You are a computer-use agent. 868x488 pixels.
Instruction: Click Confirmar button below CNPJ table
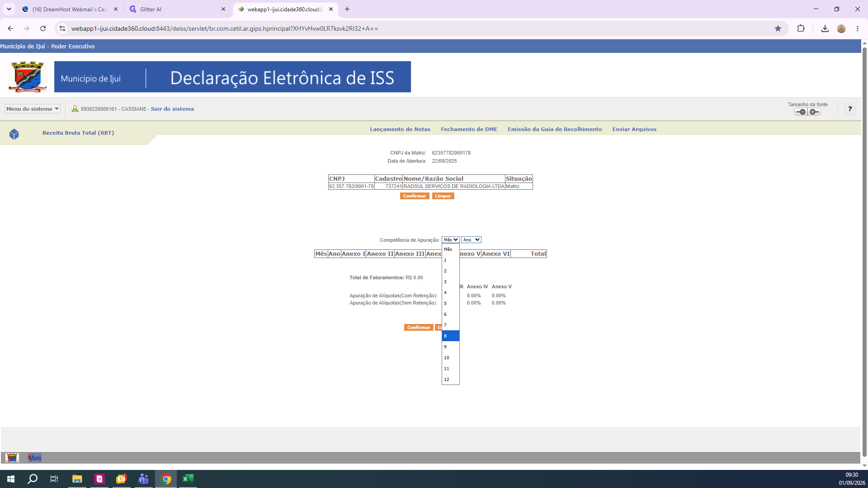[x=415, y=196]
